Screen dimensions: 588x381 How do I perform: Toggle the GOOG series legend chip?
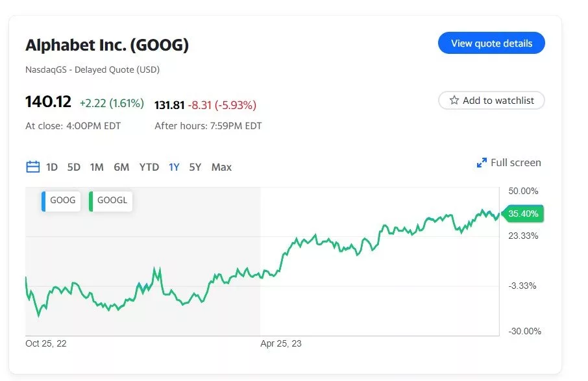point(63,201)
